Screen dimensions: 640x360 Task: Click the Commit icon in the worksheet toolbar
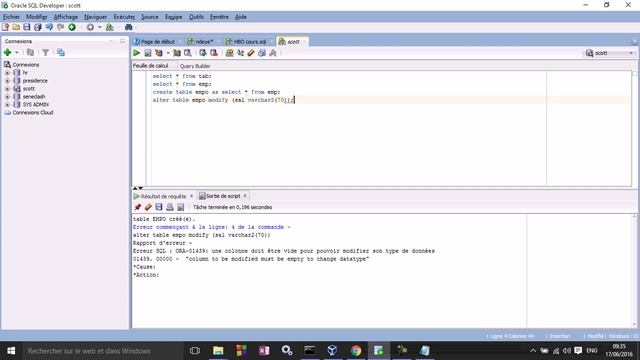click(203, 53)
